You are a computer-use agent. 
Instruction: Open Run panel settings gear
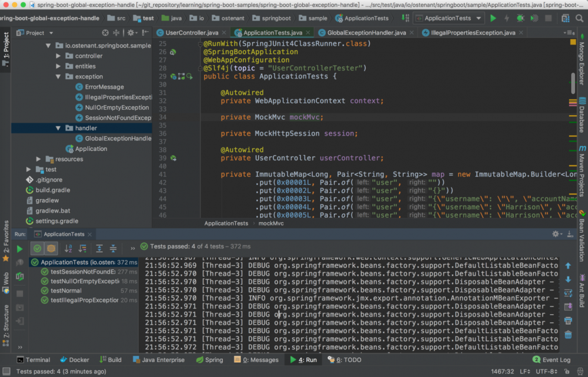556,234
